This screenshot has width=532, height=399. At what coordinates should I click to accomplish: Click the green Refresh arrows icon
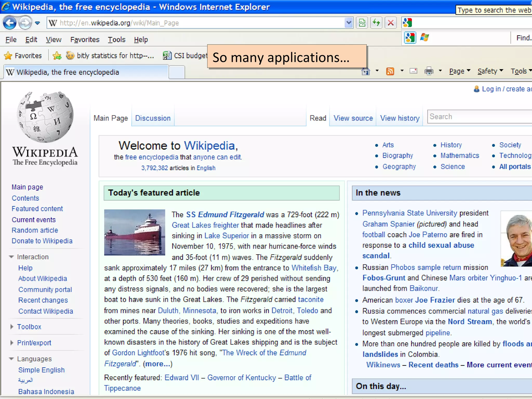click(x=376, y=23)
